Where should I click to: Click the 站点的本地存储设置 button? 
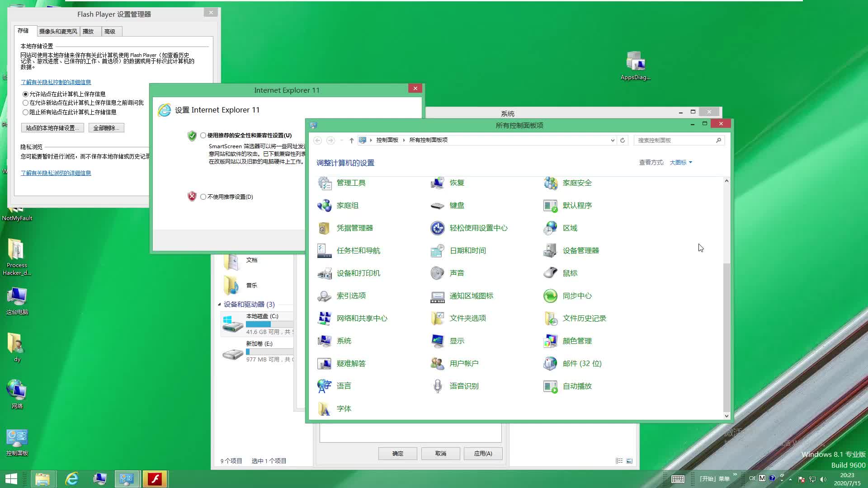click(x=52, y=128)
